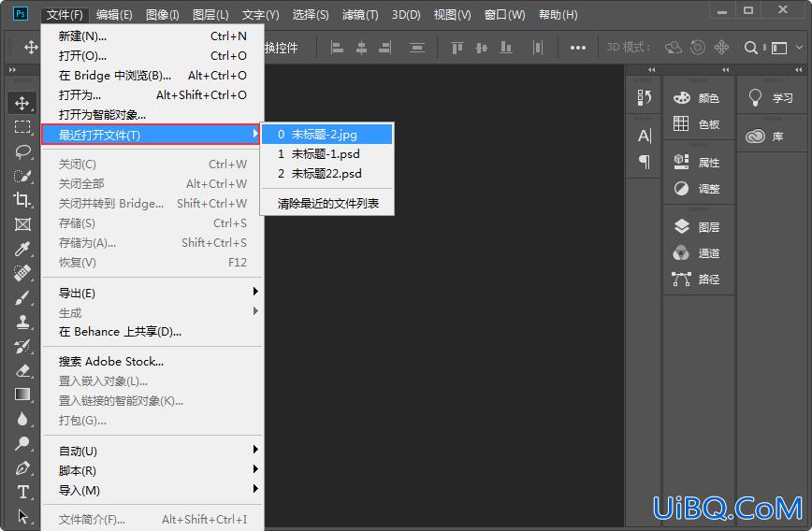Open the three-dots more align options

pyautogui.click(x=578, y=48)
